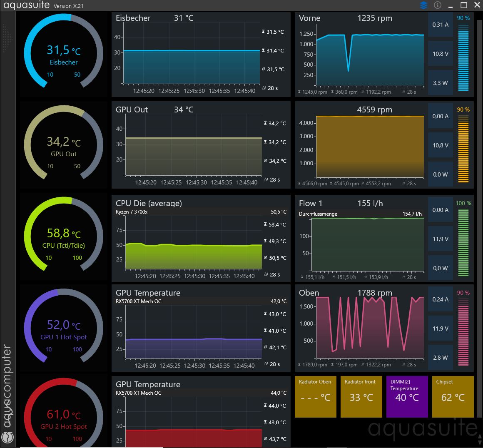Click the Radiator Oben tile
Screen dimensions: 483x448
(316, 397)
